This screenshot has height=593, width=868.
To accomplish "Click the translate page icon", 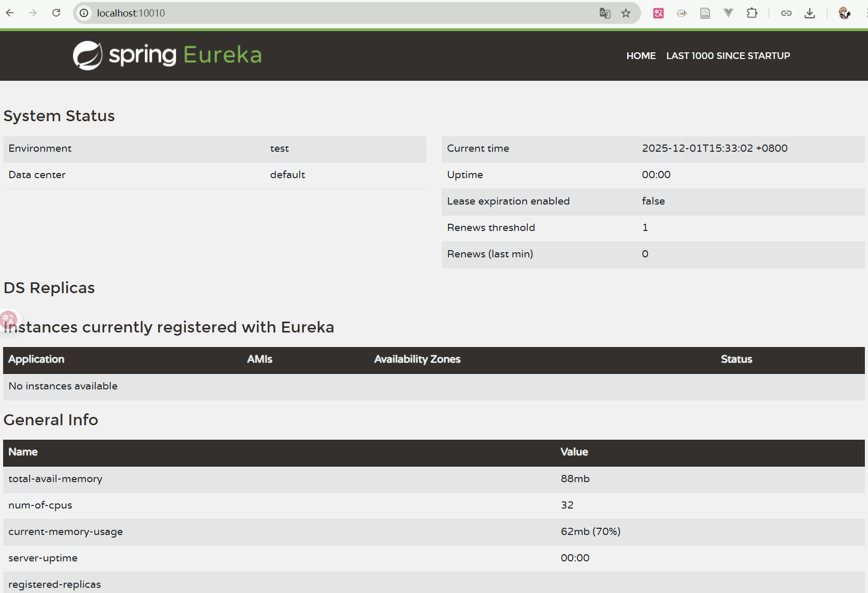I will point(605,13).
